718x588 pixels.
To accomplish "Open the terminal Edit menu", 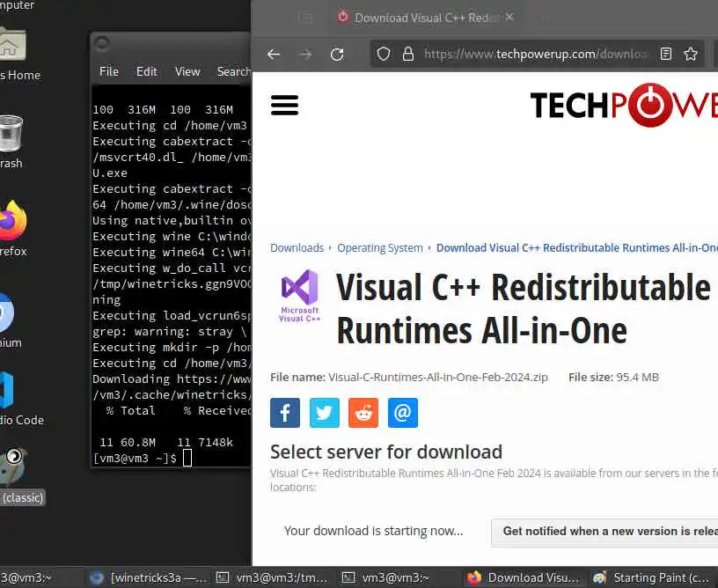I will [x=147, y=72].
